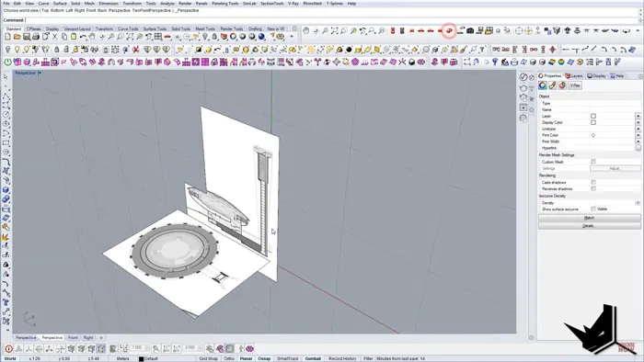Click the Material paintbrush icon in the Properties panel
The image size is (644, 362).
coord(552,85)
